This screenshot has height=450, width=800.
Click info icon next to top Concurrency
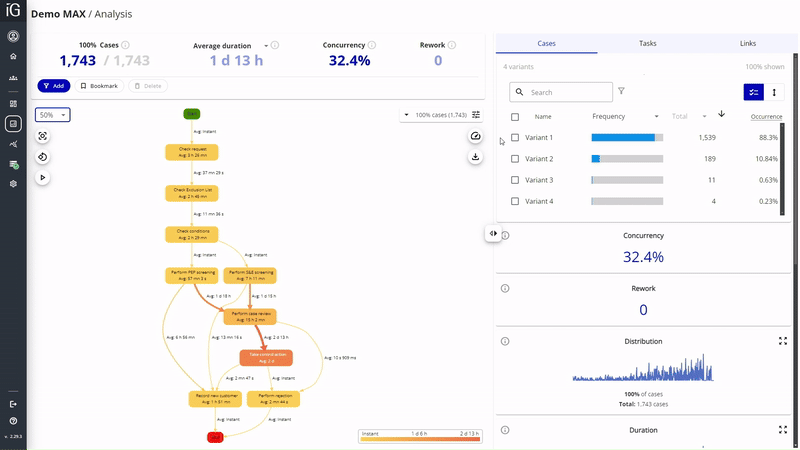(x=371, y=45)
